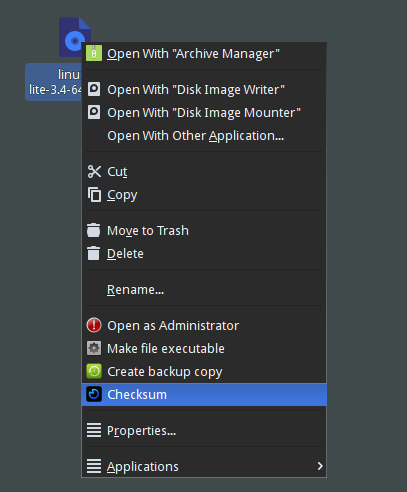Select the Linux Lite ISO desktop file icon
The image size is (407, 492).
pyautogui.click(x=75, y=37)
